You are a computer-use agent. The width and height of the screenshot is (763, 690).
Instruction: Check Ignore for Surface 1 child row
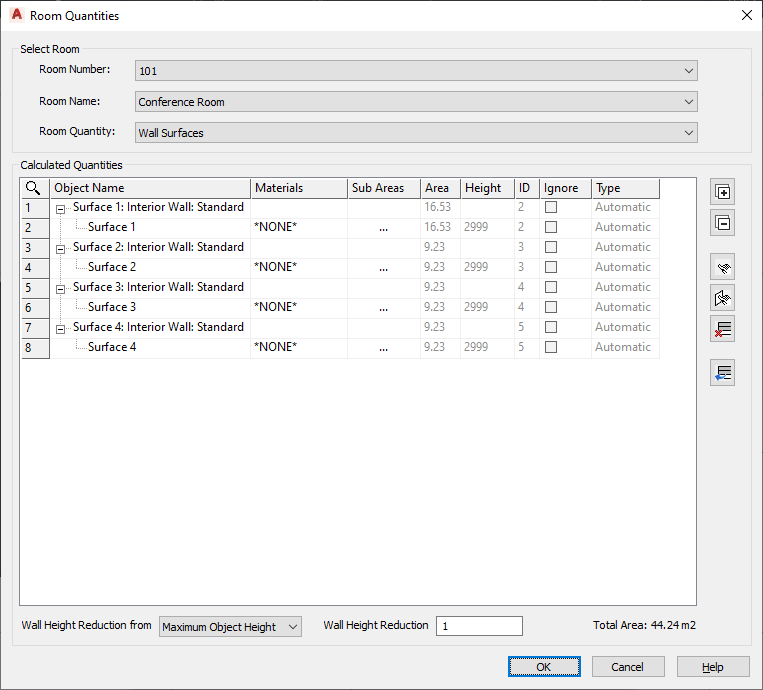(x=551, y=227)
